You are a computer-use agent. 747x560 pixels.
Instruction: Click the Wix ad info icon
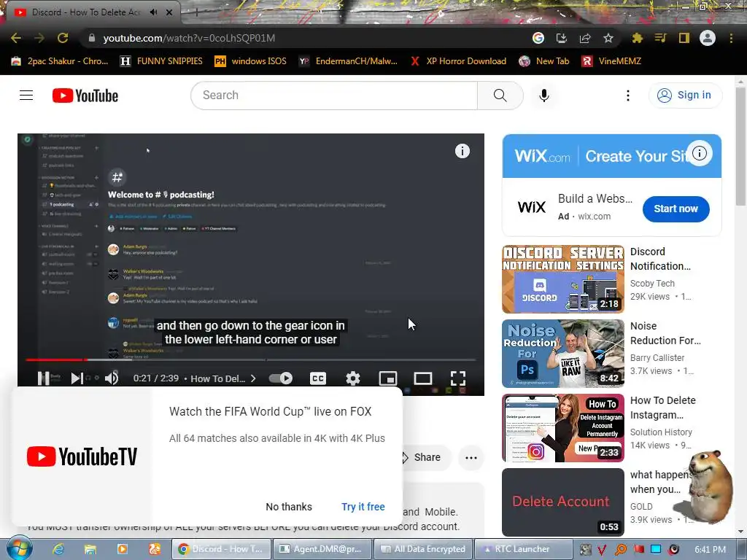click(x=700, y=153)
